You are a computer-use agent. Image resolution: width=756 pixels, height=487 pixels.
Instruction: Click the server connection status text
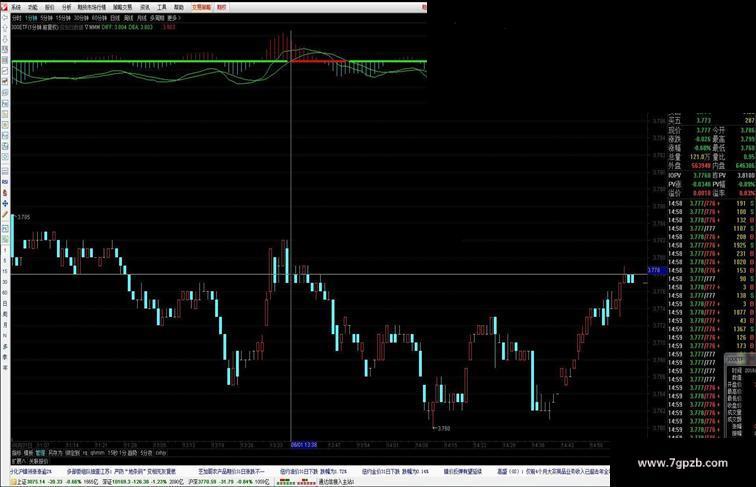coord(336,482)
